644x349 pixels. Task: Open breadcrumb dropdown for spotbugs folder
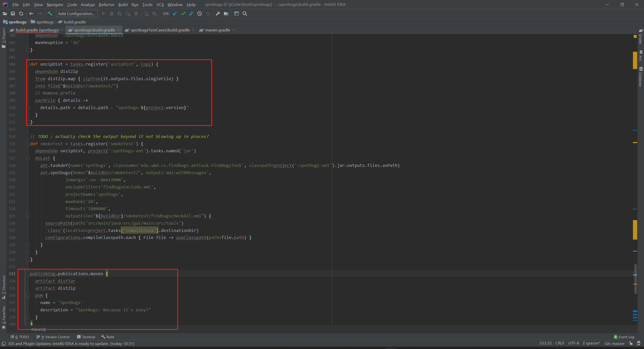45,22
